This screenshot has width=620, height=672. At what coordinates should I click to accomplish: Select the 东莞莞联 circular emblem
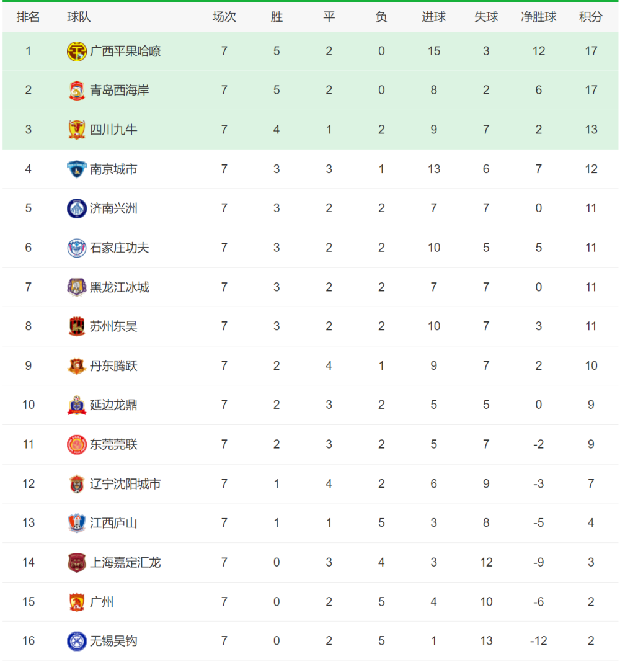(x=77, y=444)
